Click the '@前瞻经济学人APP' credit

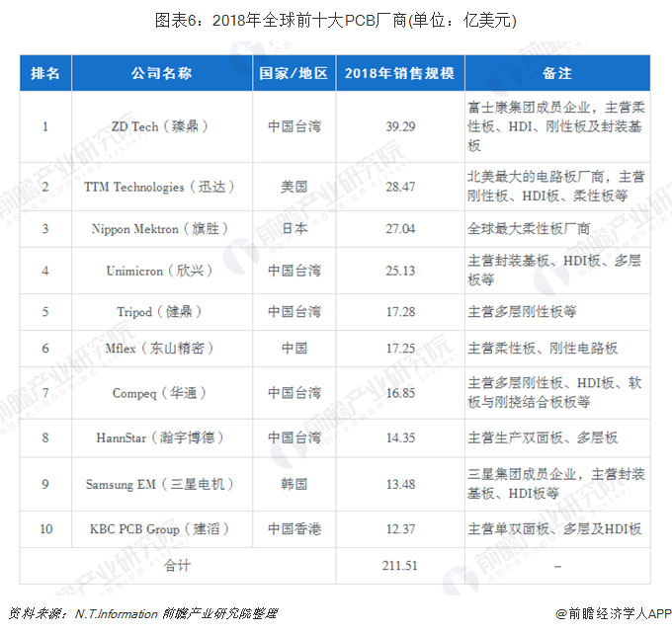614,613
